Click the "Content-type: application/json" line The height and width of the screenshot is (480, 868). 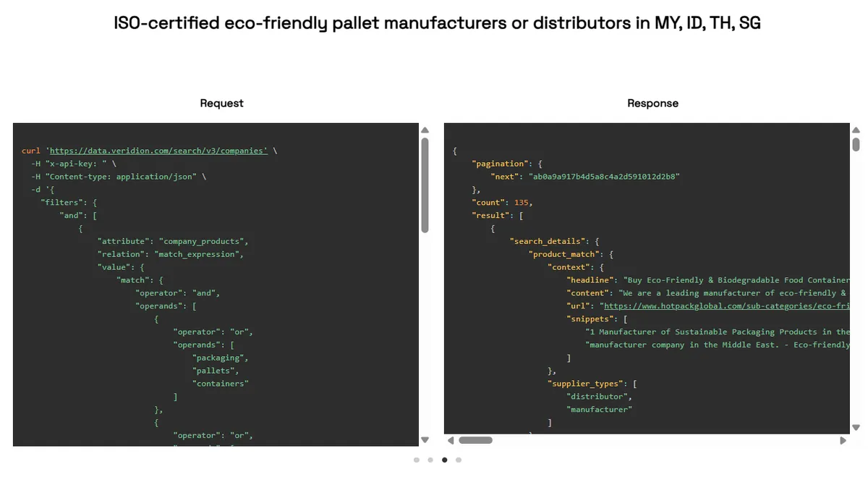(119, 177)
